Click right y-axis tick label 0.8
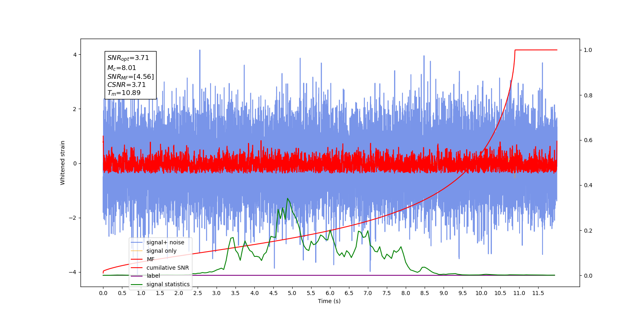 click(x=588, y=95)
